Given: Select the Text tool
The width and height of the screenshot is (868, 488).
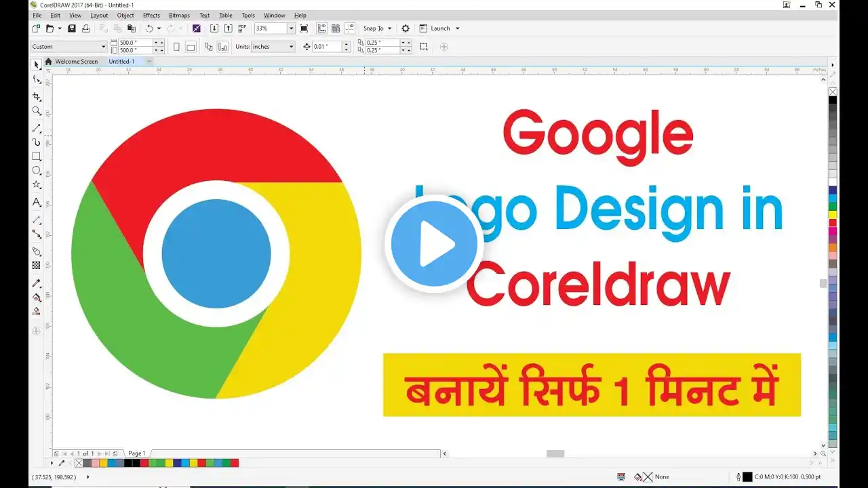Looking at the screenshot, I should coord(37,202).
